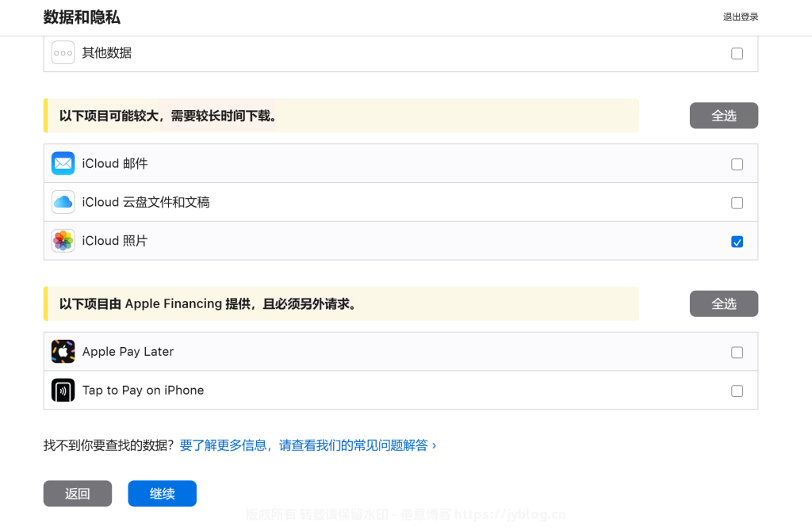Click the iCloud 照片 photos icon

point(63,241)
